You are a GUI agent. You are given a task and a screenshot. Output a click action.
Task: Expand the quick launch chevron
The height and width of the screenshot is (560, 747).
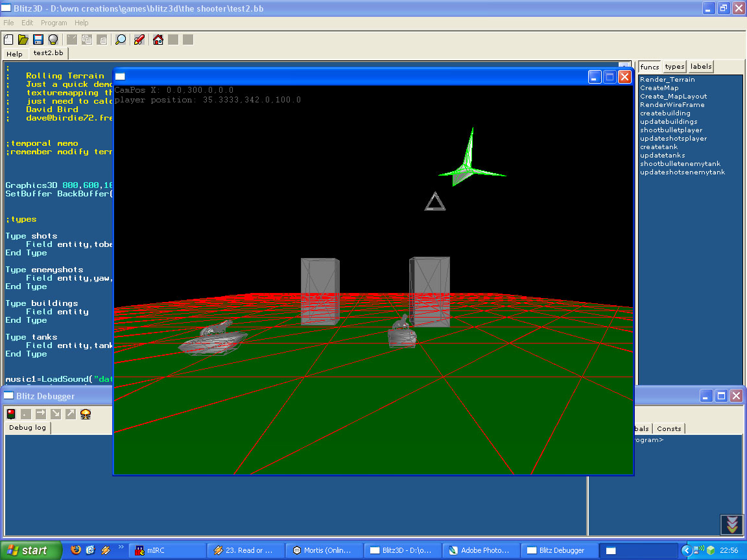(x=121, y=546)
